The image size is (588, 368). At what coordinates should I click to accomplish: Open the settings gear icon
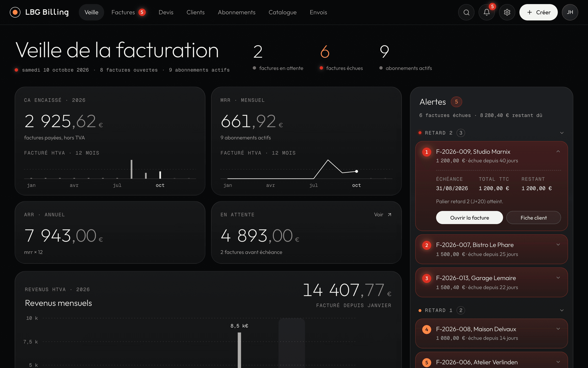(507, 12)
